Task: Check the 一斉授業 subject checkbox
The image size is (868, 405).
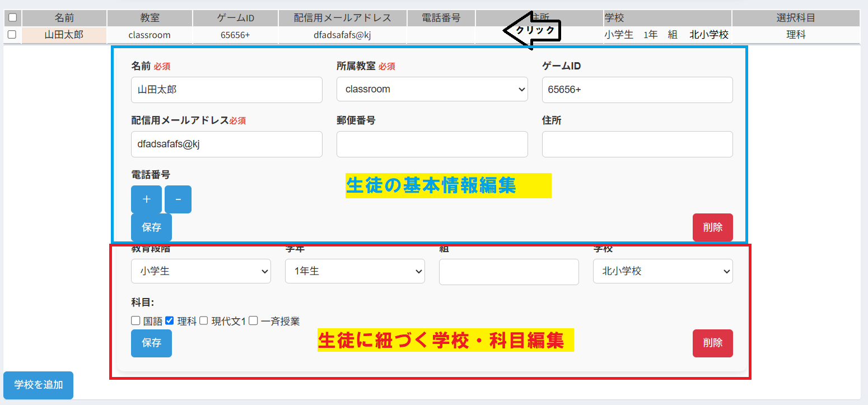Action: tap(253, 321)
